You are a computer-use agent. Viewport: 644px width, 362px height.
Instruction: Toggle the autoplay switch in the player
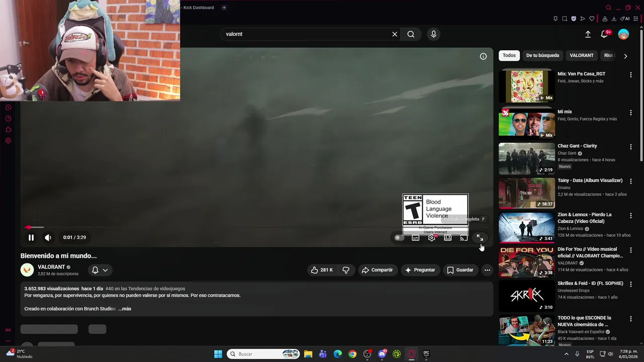[399, 238]
